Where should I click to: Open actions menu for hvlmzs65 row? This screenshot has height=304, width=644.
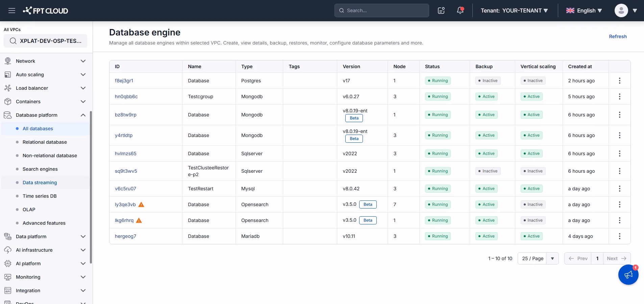coord(620,154)
